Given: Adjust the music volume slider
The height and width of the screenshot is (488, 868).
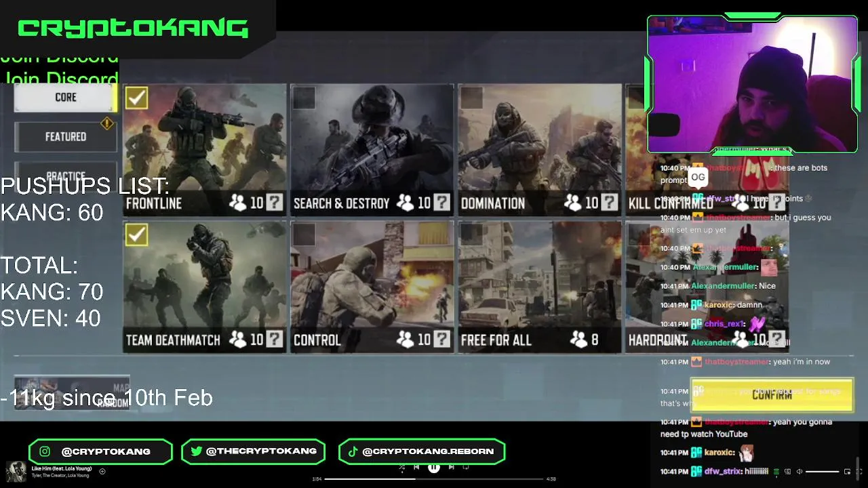Looking at the screenshot, I should pos(822,472).
